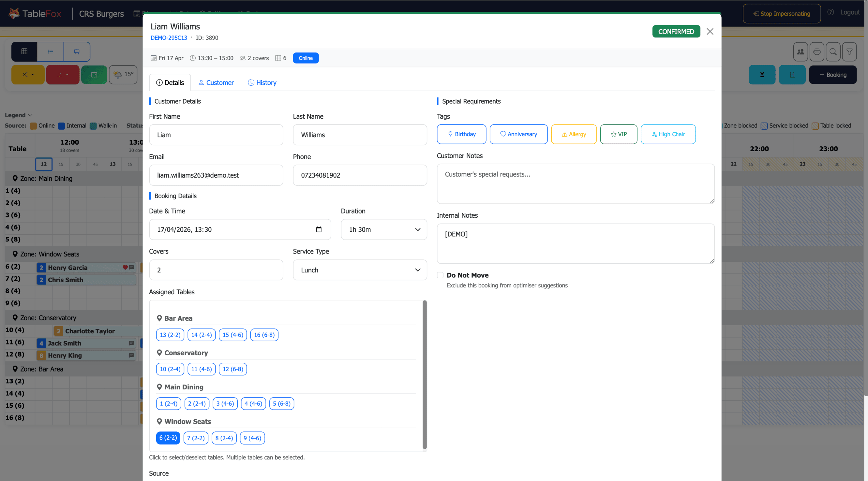Click the hourglass waitlist button

(761, 75)
